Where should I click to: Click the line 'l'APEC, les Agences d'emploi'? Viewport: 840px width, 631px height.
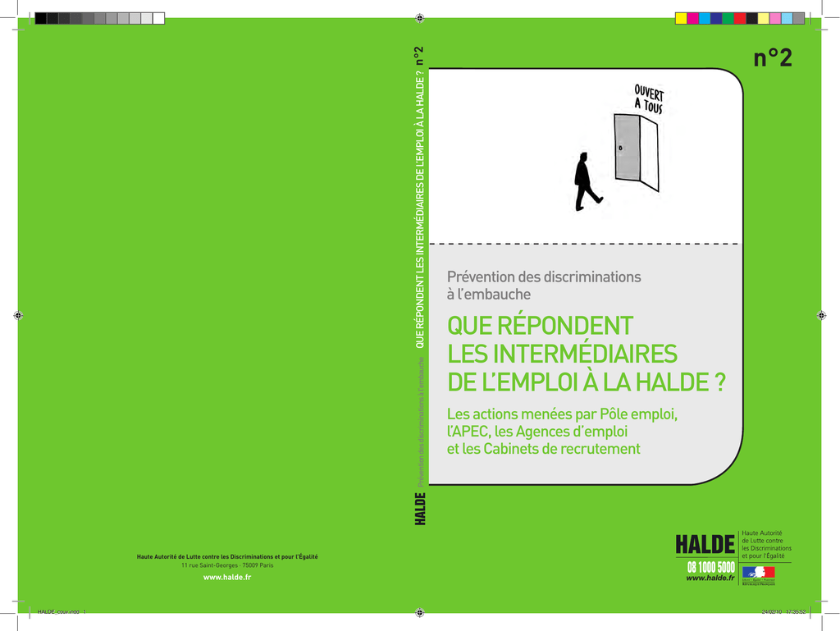[537, 432]
